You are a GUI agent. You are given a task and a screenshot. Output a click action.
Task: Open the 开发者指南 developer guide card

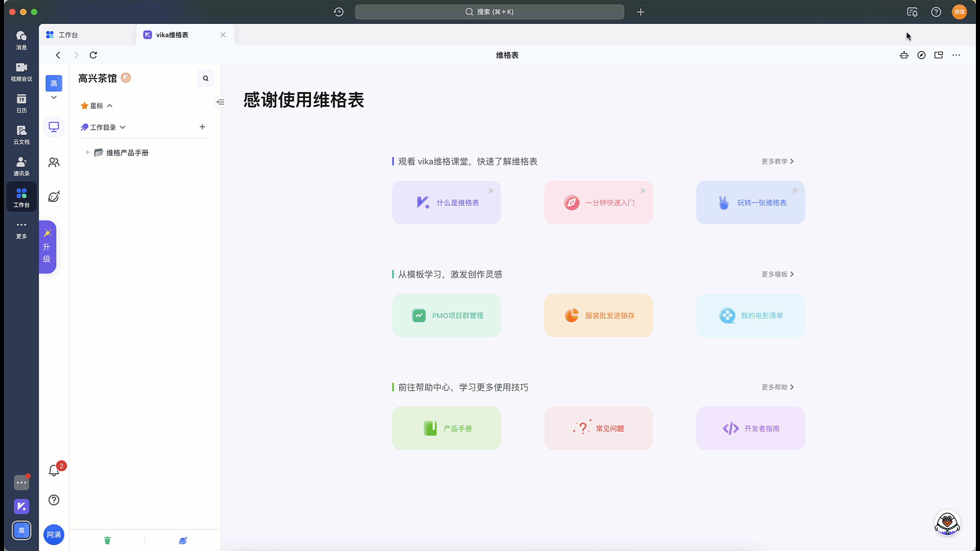tap(750, 429)
